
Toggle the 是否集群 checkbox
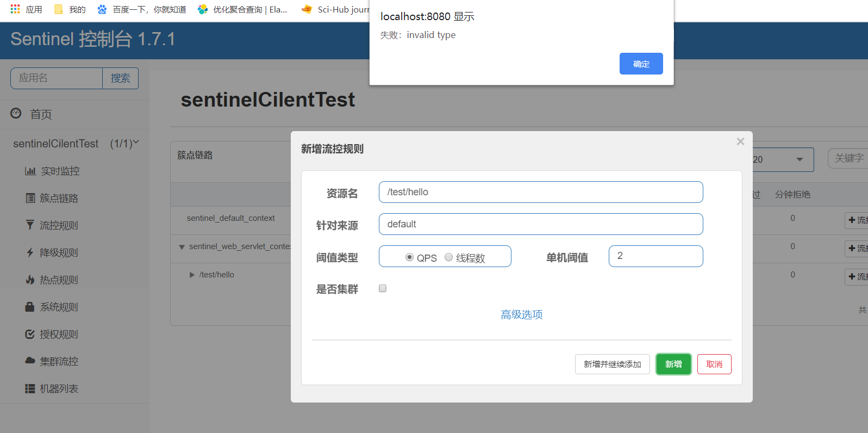pyautogui.click(x=383, y=288)
